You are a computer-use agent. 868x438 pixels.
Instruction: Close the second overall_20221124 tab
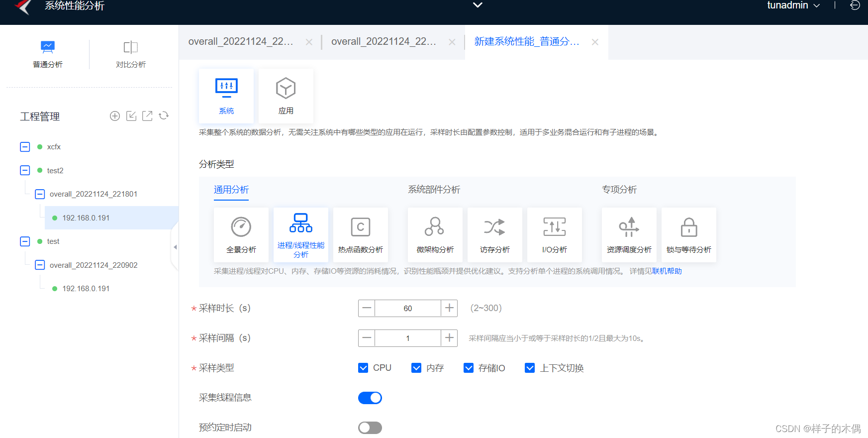coord(452,42)
